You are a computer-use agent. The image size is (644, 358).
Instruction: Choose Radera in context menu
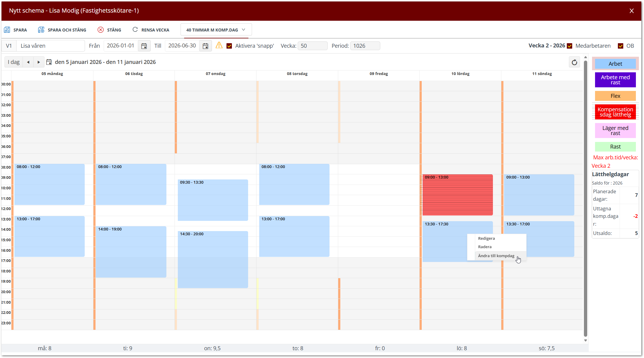click(485, 247)
